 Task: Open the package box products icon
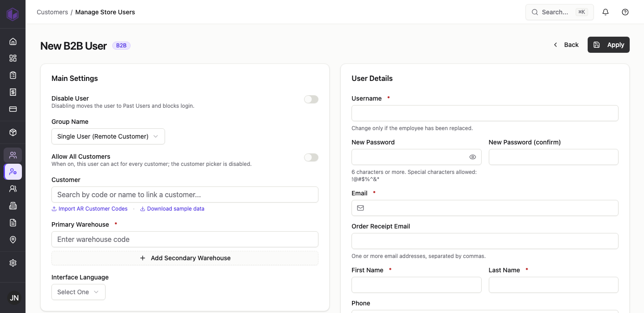pos(13,133)
